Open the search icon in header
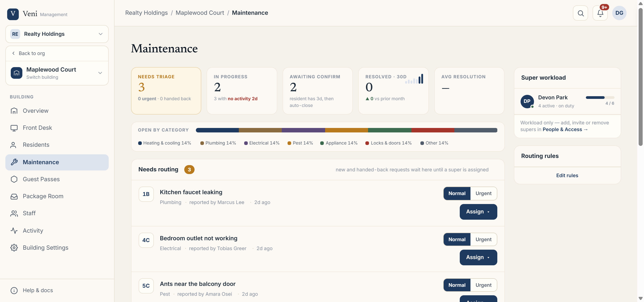Viewport: 644px width, 302px height. (x=580, y=13)
